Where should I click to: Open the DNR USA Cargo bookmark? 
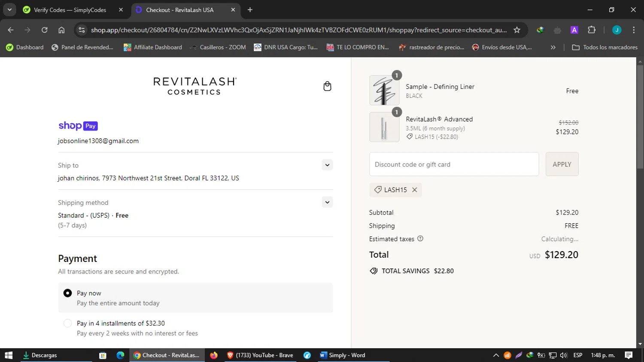coord(286,47)
